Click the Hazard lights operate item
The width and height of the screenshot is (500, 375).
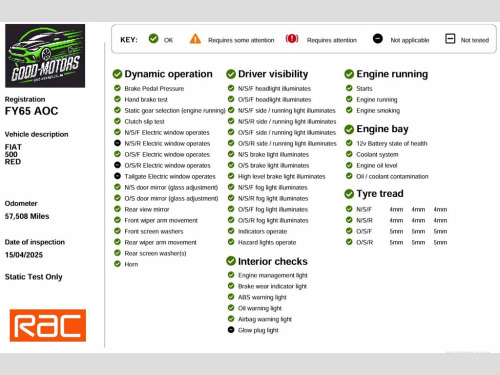[x=267, y=242]
